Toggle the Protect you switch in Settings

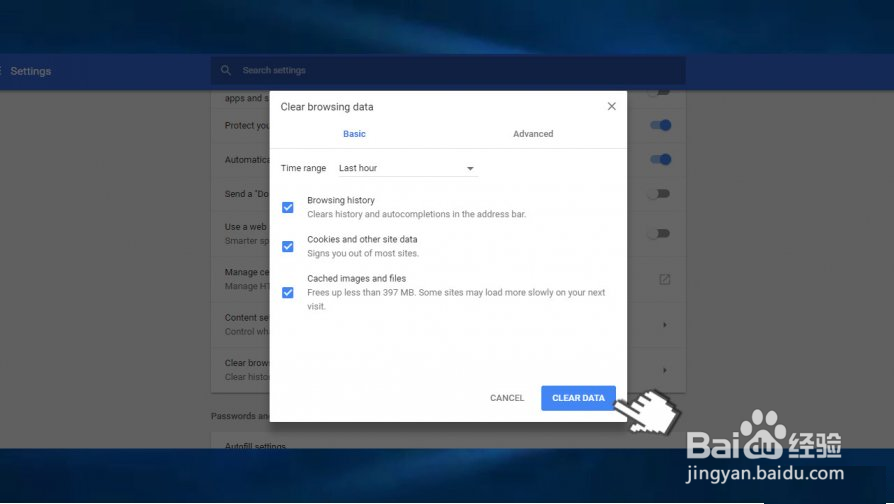[661, 125]
